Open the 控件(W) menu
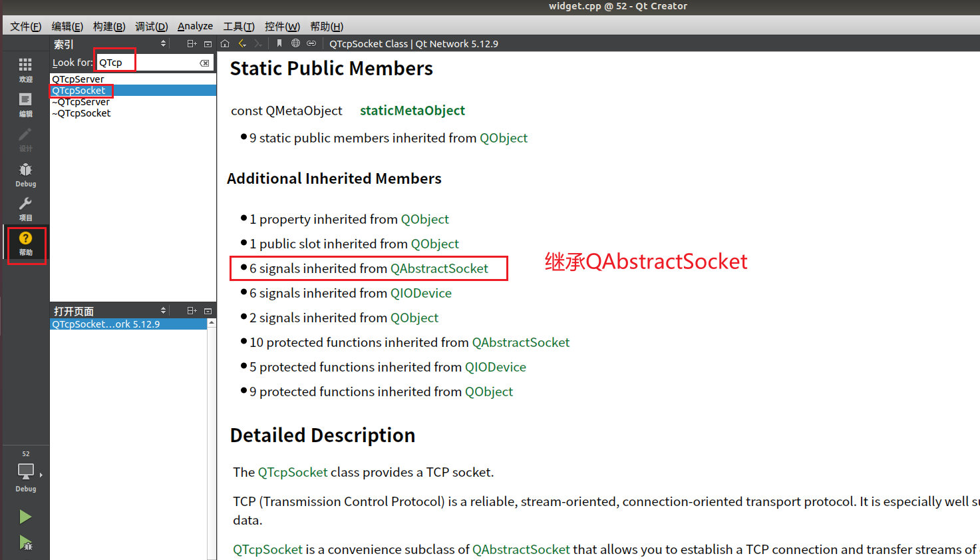980x560 pixels. pyautogui.click(x=282, y=27)
